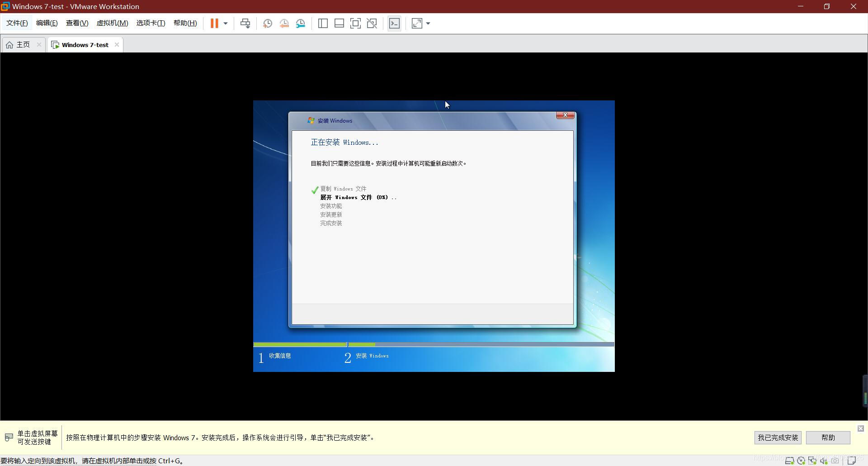Pause the virtual machine with the pause icon
This screenshot has height=466, width=868.
point(214,24)
